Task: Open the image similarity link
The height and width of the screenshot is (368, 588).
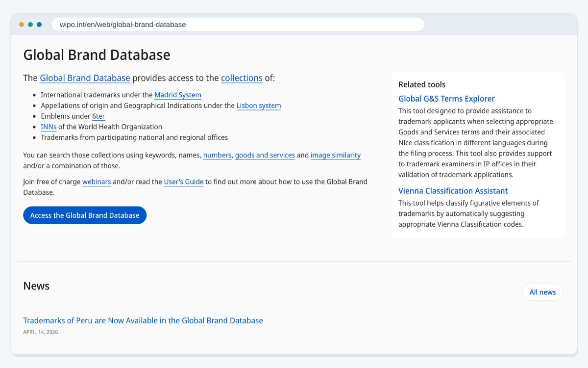Action: click(336, 155)
